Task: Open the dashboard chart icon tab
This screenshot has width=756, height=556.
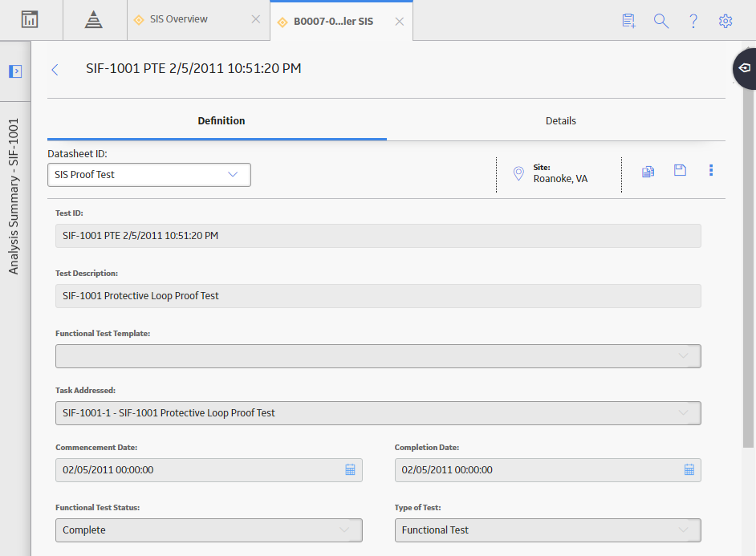Action: pyautogui.click(x=30, y=20)
